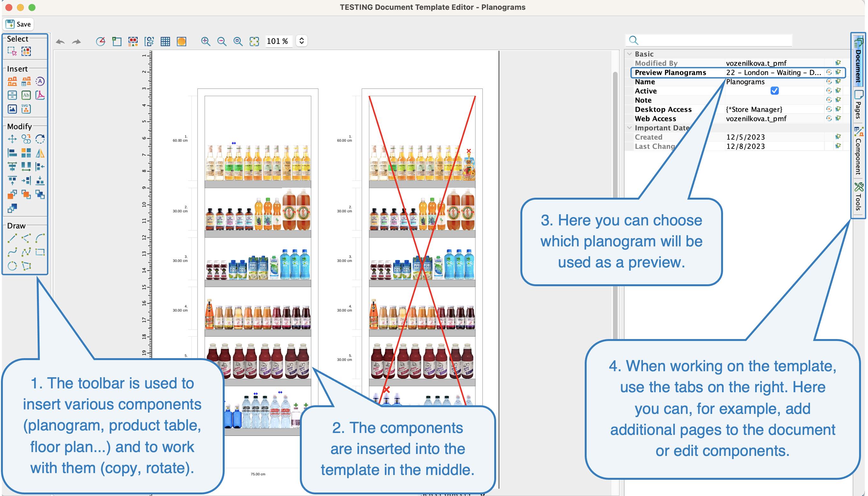The width and height of the screenshot is (868, 496).
Task: Draw a rectangle
Action: (40, 252)
